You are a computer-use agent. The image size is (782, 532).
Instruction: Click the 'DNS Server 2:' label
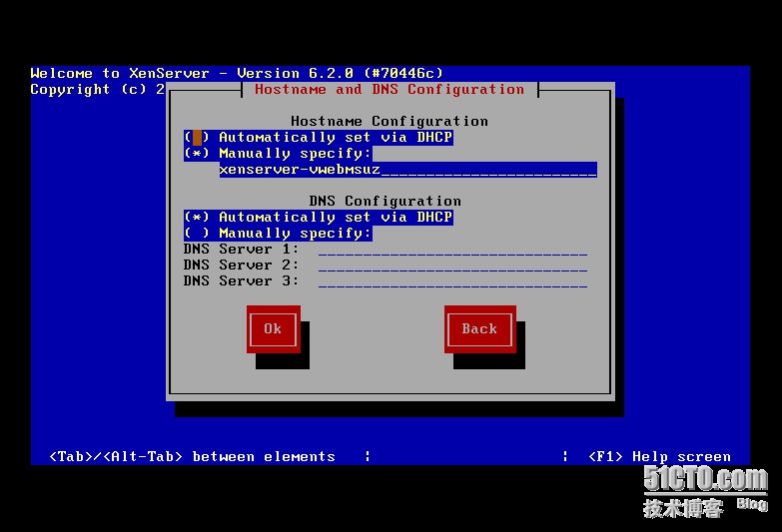241,265
